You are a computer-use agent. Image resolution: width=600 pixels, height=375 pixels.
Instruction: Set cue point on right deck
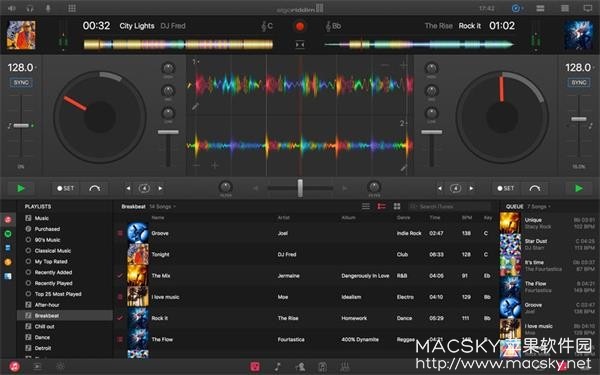click(505, 188)
